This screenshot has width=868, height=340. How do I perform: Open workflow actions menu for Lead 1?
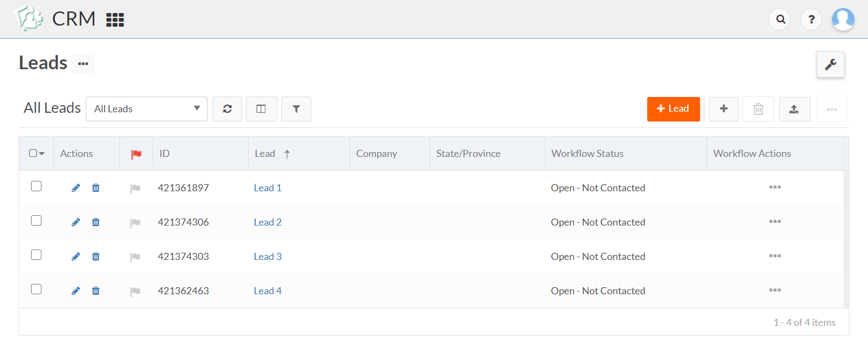pyautogui.click(x=775, y=187)
